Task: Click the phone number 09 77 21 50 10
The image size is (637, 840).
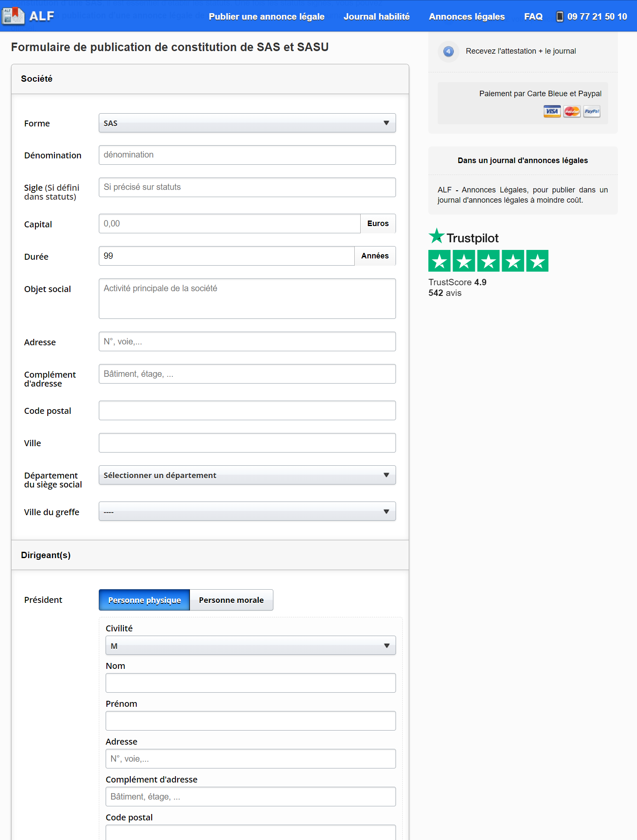Action: click(597, 17)
